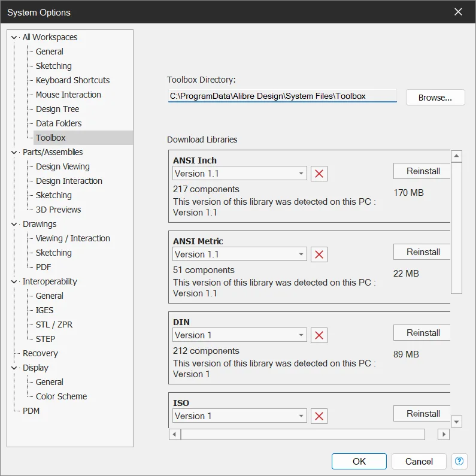Select General under All Workspaces
The width and height of the screenshot is (476, 476).
click(x=50, y=51)
